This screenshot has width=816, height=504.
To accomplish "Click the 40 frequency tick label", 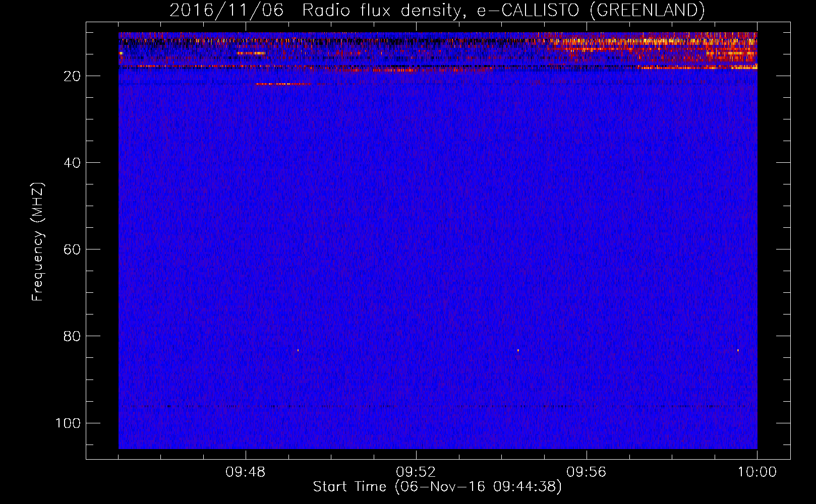I will 73,163.
